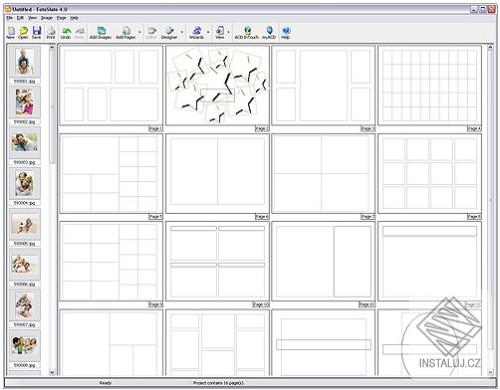Select second photo thumbnail with pink shirt

[25, 102]
